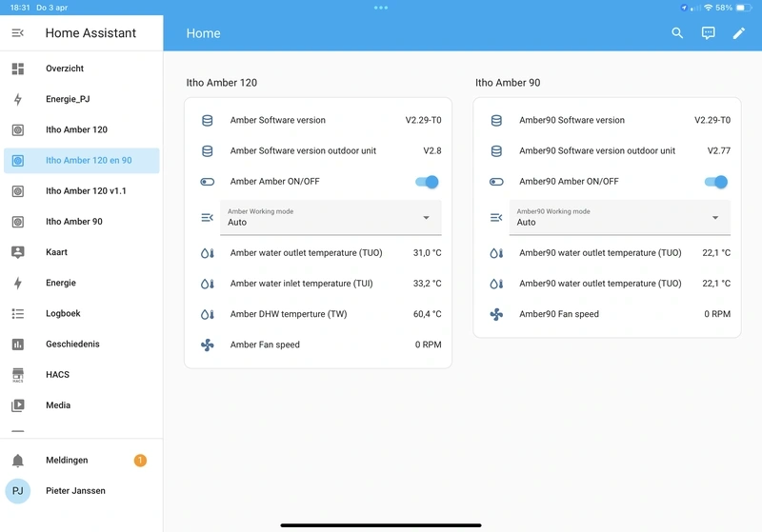This screenshot has height=532, width=762.
Task: Open the assistant chat icon
Action: (x=708, y=33)
